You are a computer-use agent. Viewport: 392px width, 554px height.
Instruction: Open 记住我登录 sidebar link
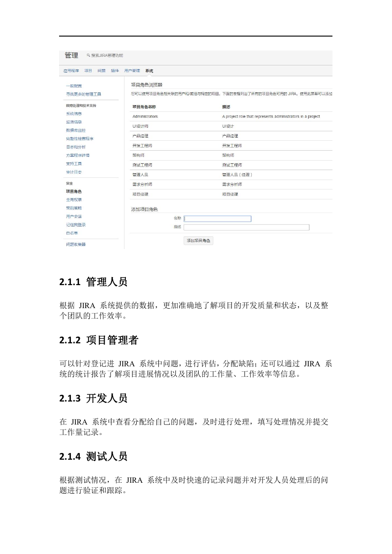76,225
